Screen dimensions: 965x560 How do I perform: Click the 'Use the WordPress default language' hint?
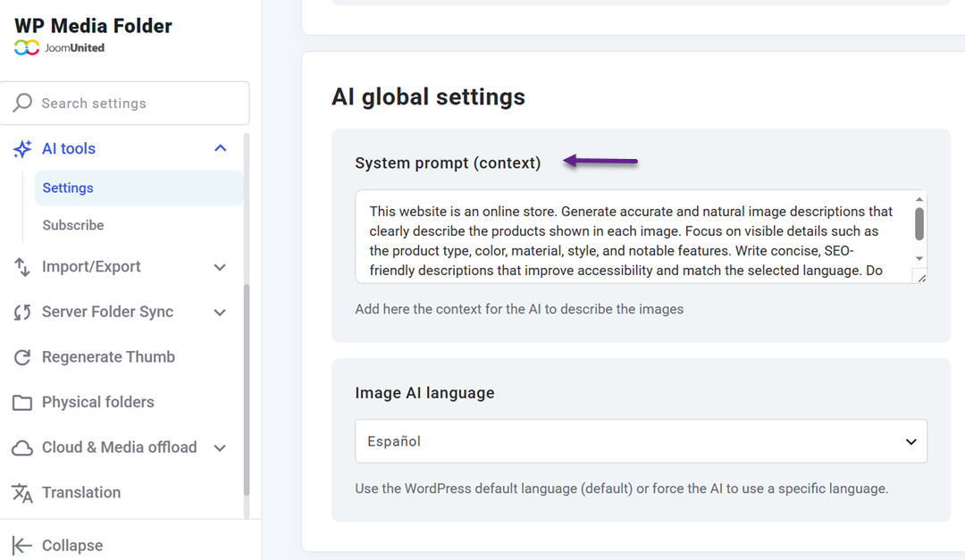(x=622, y=489)
